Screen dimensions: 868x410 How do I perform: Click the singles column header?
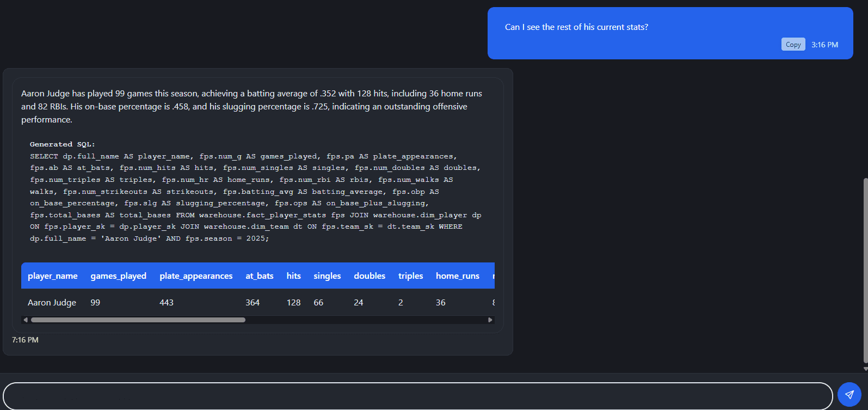[x=327, y=276]
